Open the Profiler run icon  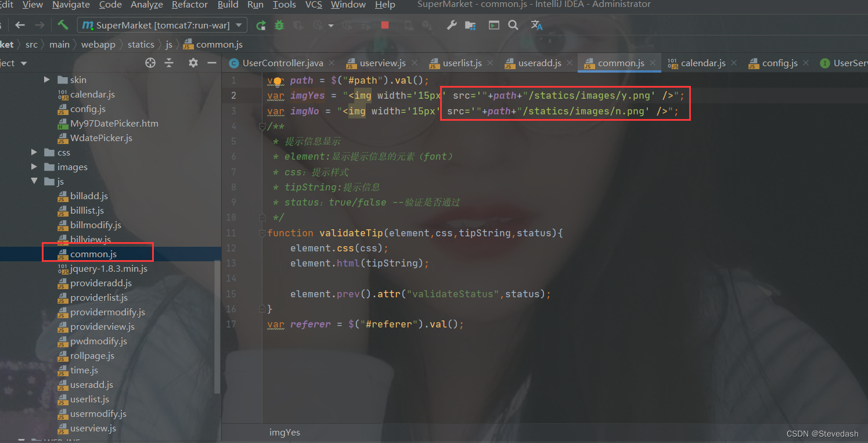click(x=318, y=25)
